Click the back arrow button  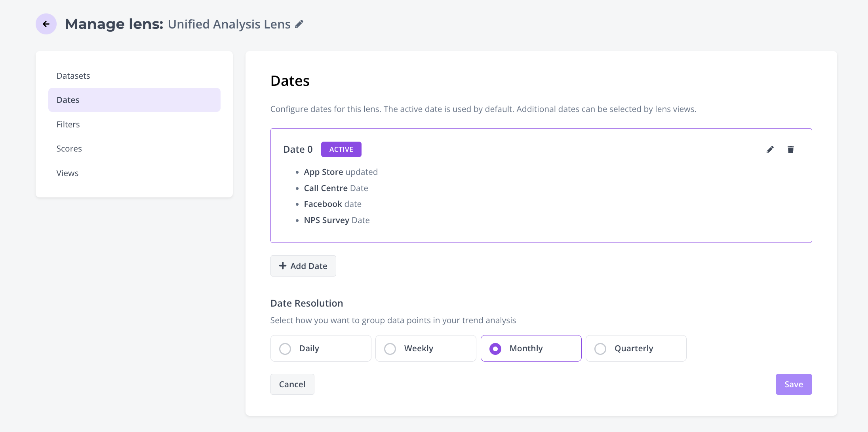click(46, 24)
